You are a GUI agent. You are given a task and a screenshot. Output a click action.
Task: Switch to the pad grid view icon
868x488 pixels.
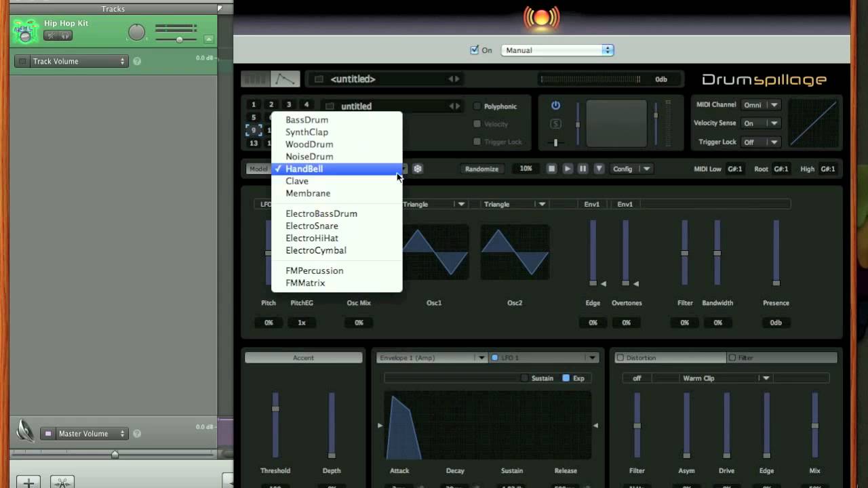coord(256,79)
